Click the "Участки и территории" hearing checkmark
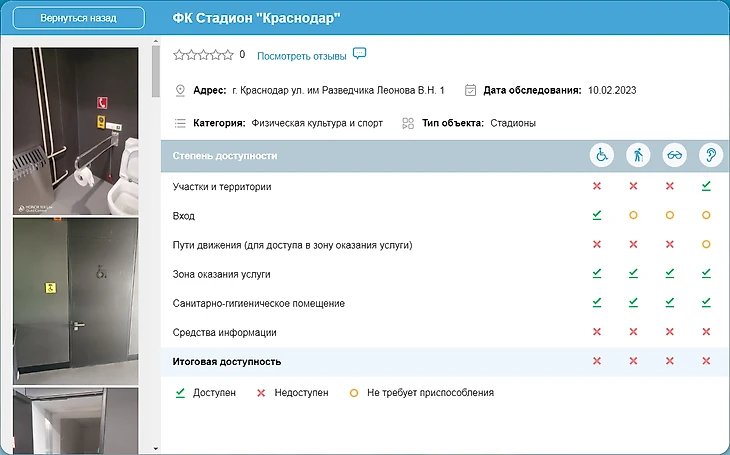 (x=707, y=186)
